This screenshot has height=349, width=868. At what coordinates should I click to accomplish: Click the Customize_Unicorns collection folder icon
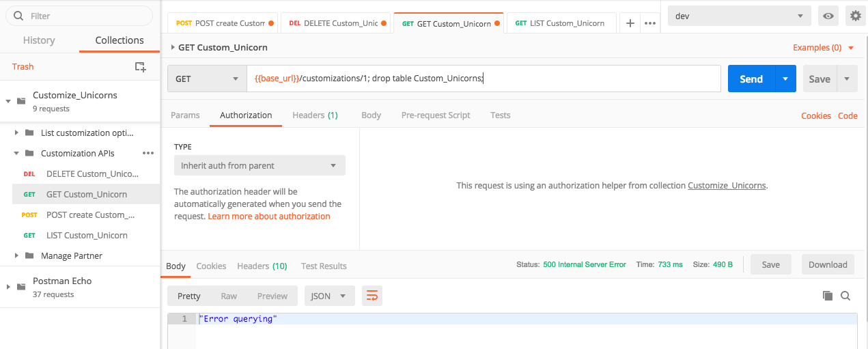[x=21, y=100]
